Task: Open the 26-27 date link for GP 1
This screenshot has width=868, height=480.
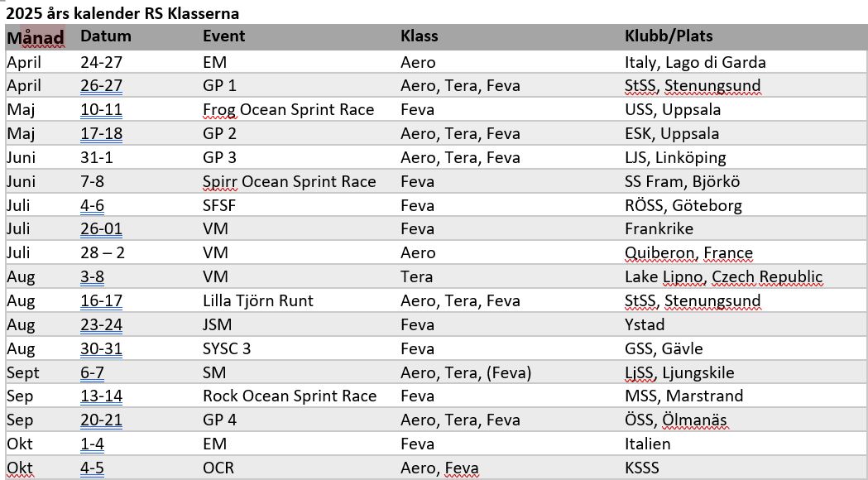Action: [101, 86]
